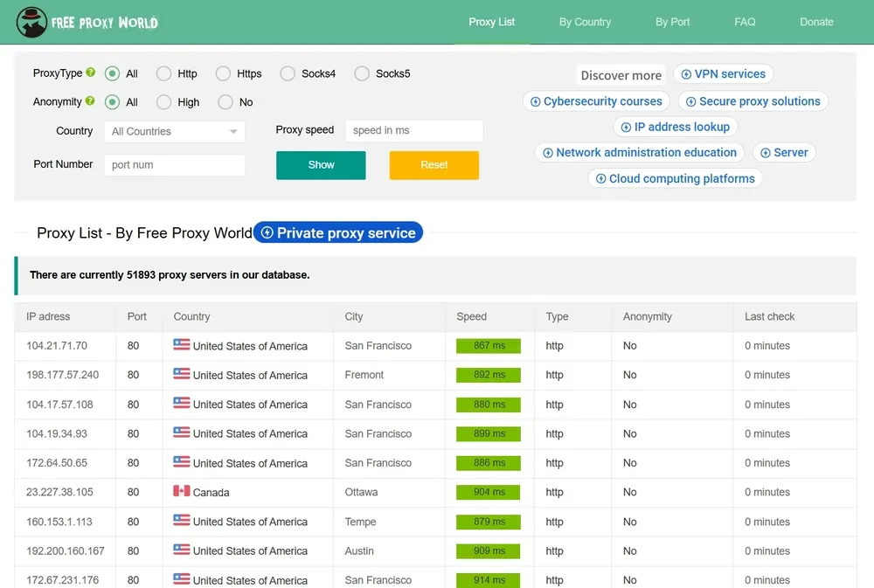
Task: Click the Free Proxy World logo
Action: pyautogui.click(x=87, y=22)
